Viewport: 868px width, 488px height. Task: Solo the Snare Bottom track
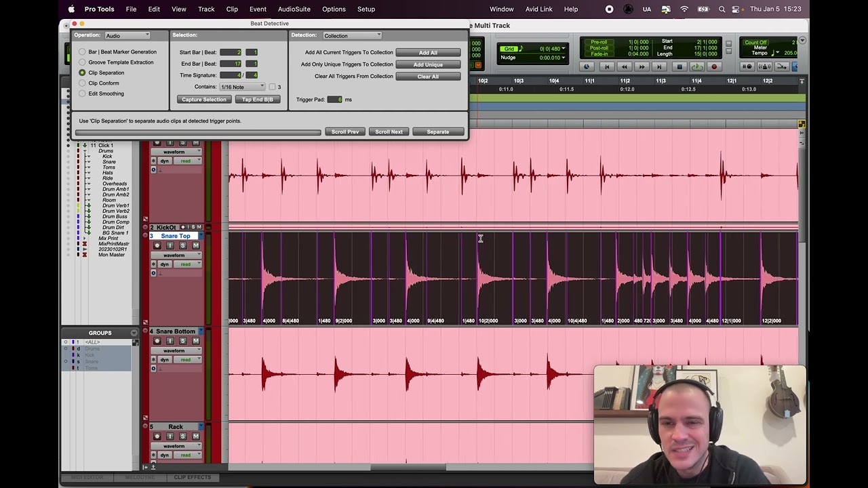(x=183, y=341)
